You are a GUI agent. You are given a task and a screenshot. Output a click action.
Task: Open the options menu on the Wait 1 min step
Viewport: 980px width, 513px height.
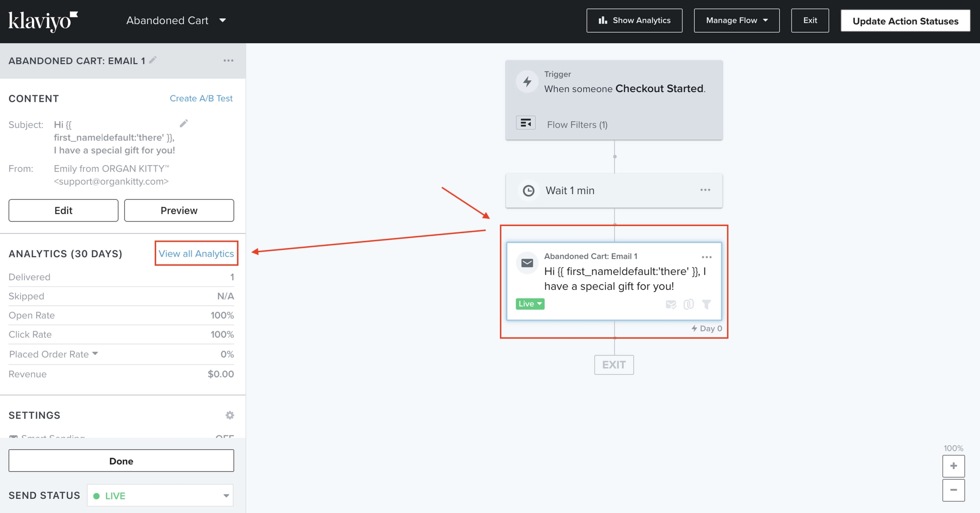click(x=705, y=190)
